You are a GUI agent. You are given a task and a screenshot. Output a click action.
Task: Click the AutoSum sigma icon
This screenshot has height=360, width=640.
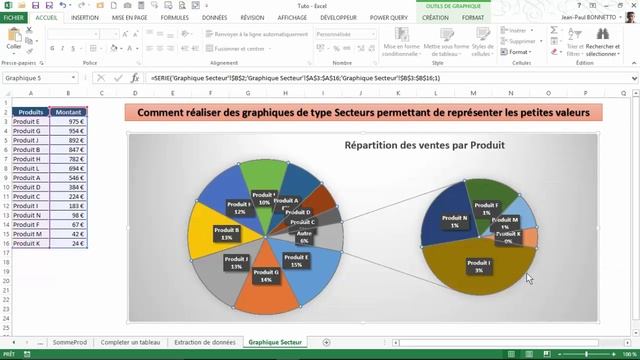pyautogui.click(x=554, y=30)
